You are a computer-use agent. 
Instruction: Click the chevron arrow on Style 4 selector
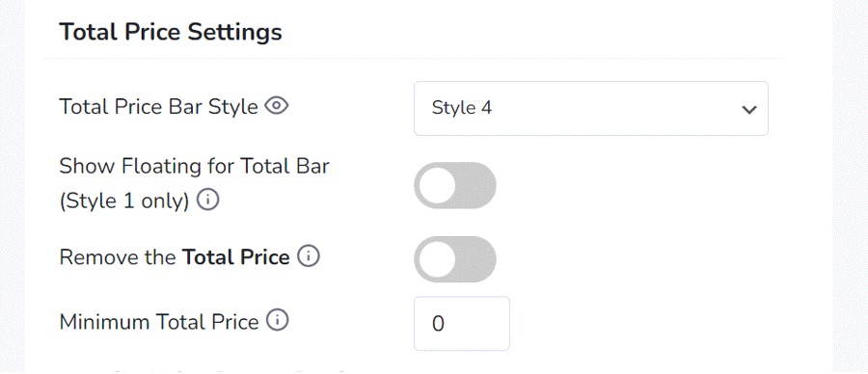749,109
